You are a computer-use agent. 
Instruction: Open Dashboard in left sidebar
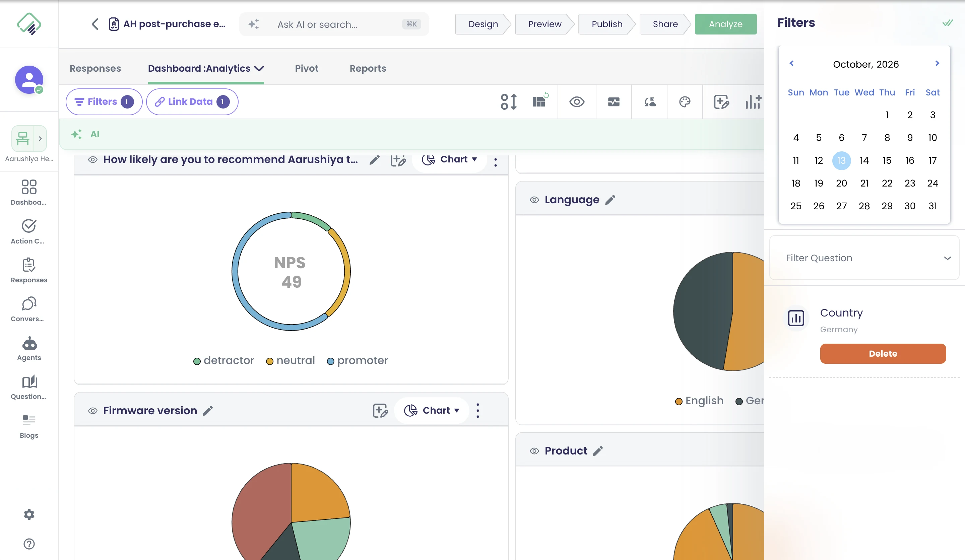pos(29,193)
